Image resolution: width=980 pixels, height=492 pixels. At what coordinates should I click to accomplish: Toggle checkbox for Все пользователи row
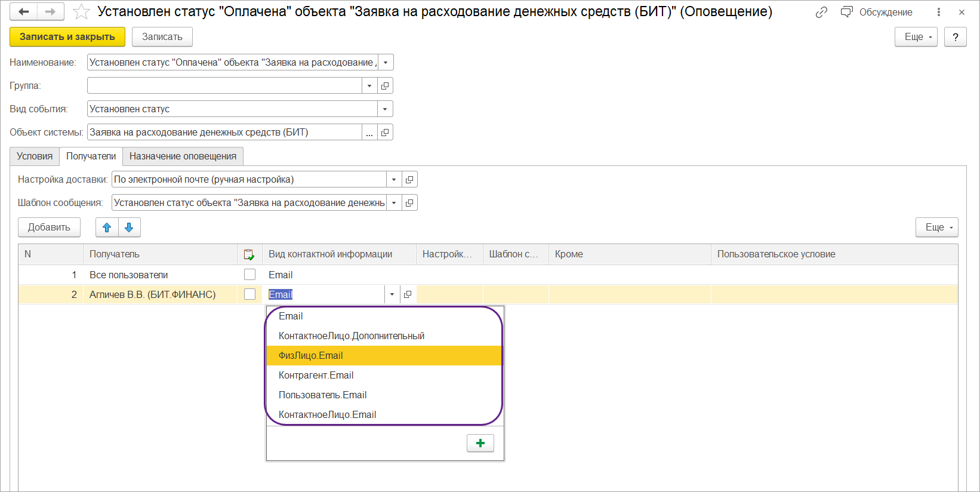(x=249, y=275)
